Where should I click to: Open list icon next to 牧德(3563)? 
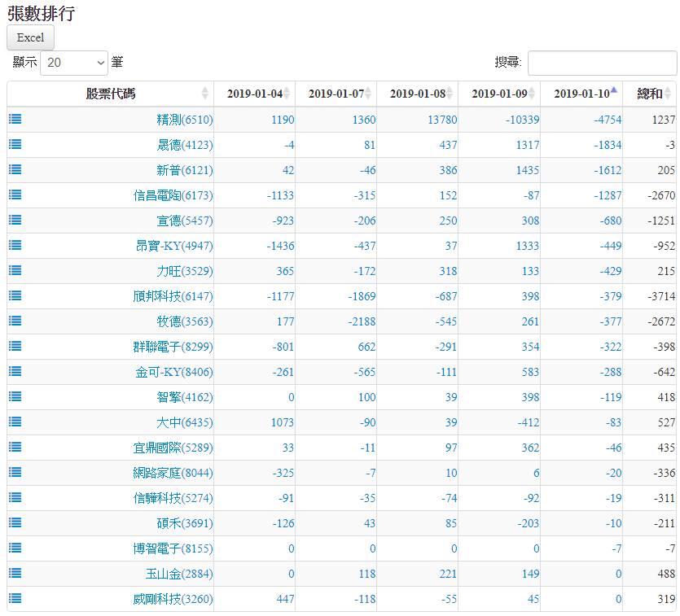[x=15, y=321]
